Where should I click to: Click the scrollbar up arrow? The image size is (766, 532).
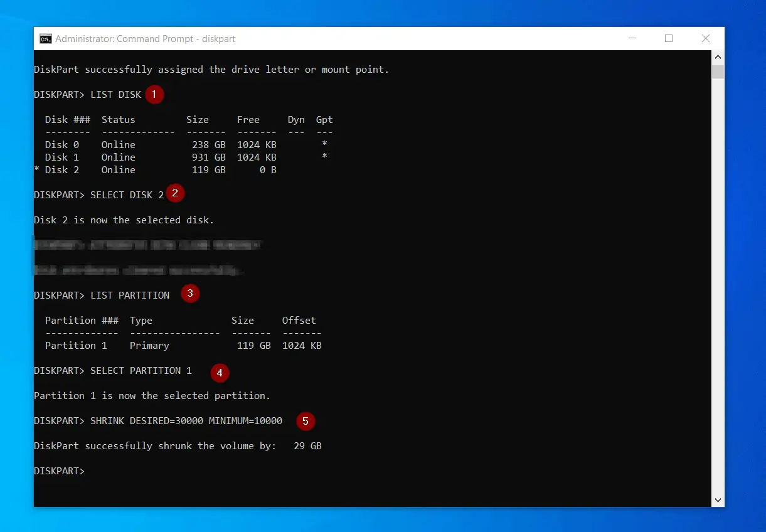point(718,57)
